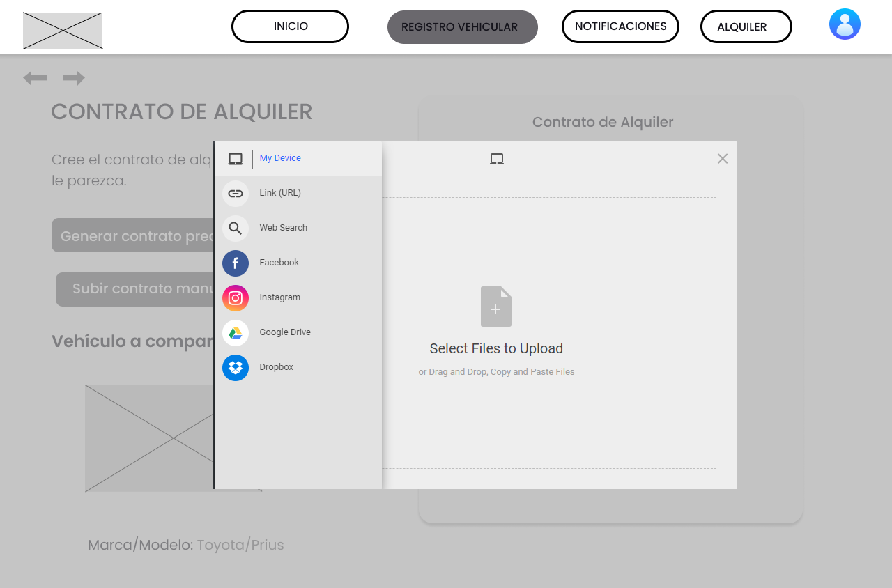Click the Facebook logo icon

tap(236, 263)
